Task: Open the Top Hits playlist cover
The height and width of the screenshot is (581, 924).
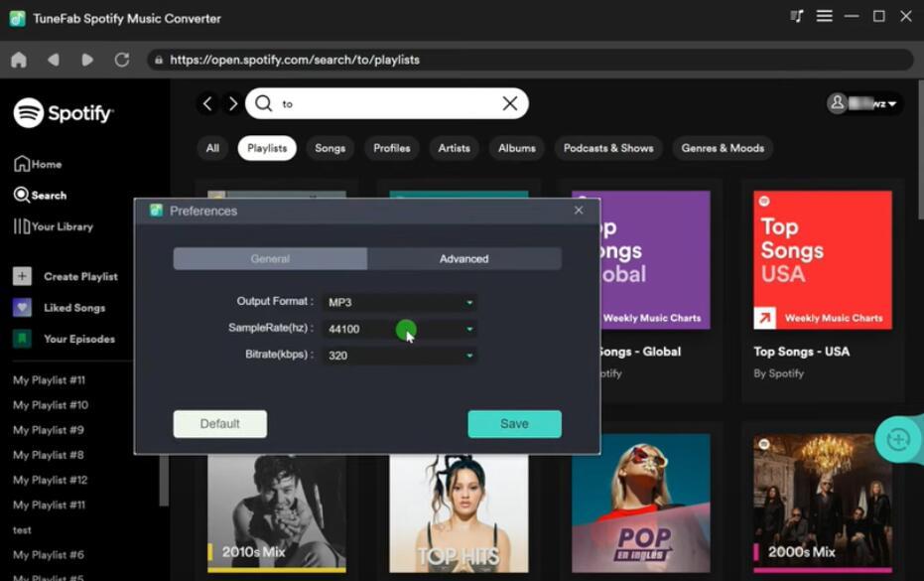Action: [x=460, y=513]
